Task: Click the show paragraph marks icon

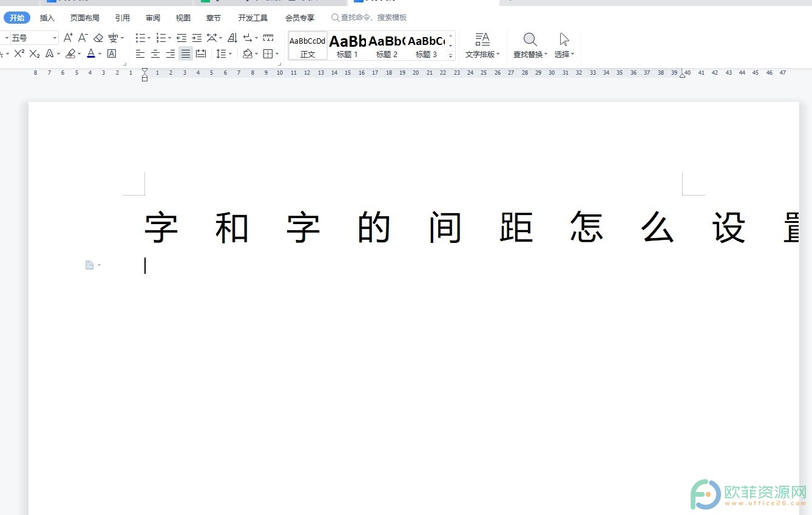Action: [248, 38]
